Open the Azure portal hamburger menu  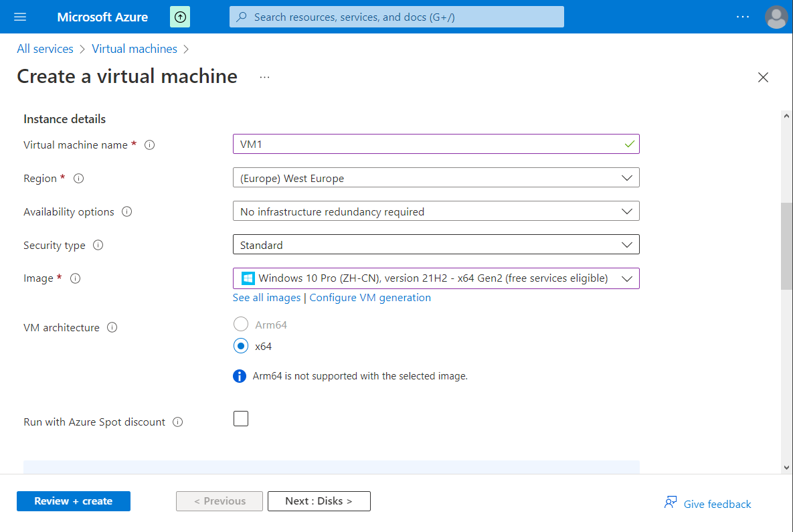click(x=20, y=17)
